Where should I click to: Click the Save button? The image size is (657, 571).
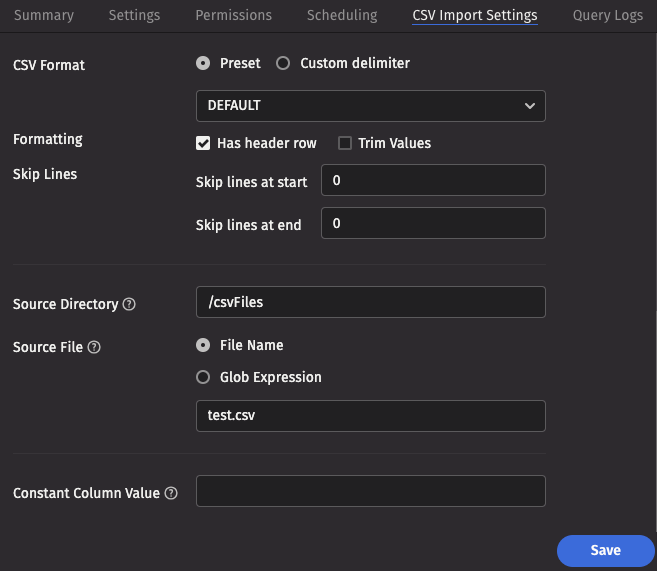pyautogui.click(x=605, y=550)
